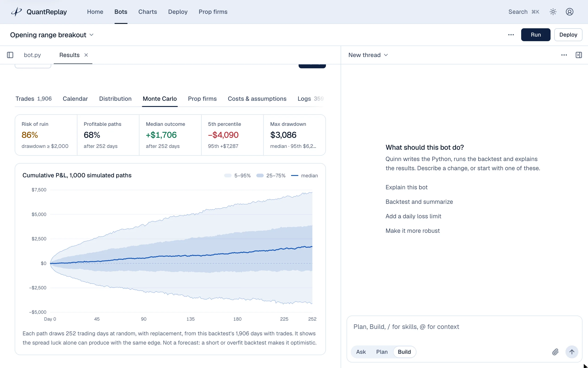Select the Monte Carlo results tab
The width and height of the screenshot is (588, 368).
click(x=160, y=99)
